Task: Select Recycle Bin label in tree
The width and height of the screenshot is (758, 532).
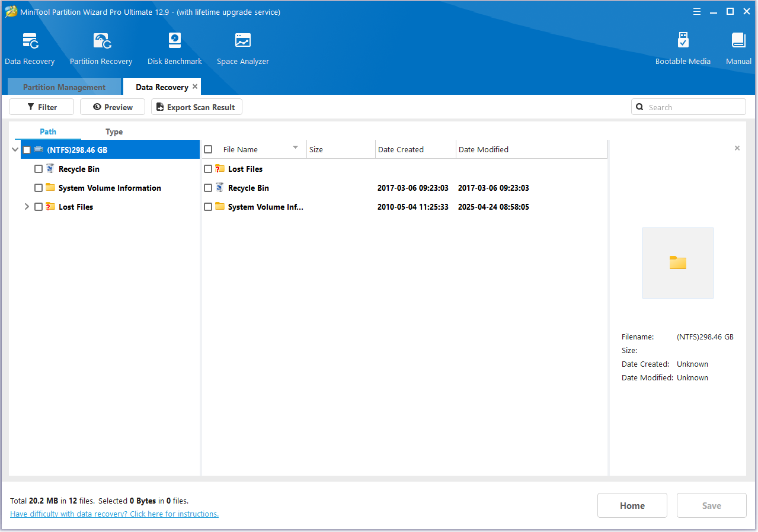Action: [79, 169]
